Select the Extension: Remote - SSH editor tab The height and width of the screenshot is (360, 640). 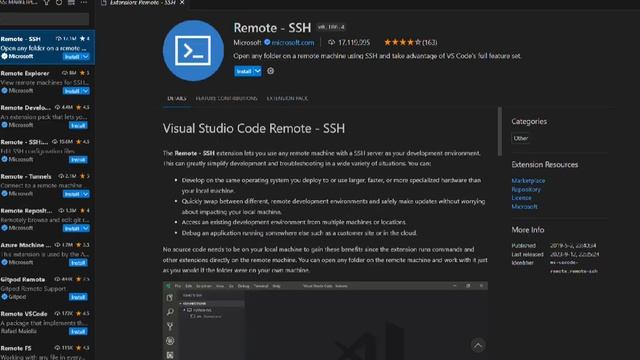pos(143,2)
